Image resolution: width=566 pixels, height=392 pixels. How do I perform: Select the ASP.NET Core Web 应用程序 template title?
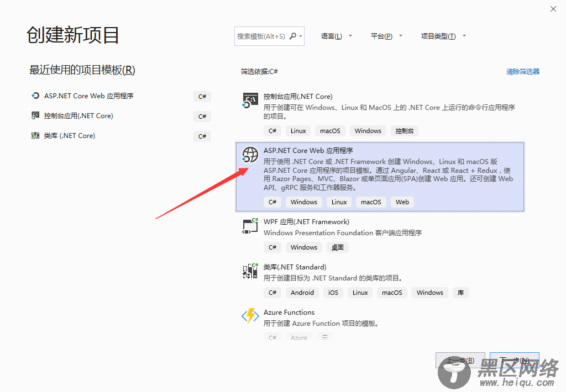[x=308, y=150]
